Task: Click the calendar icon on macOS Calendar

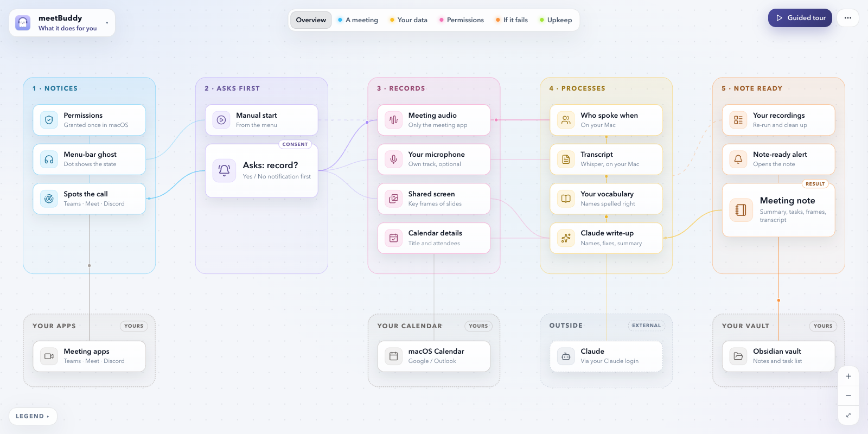Action: click(x=394, y=356)
